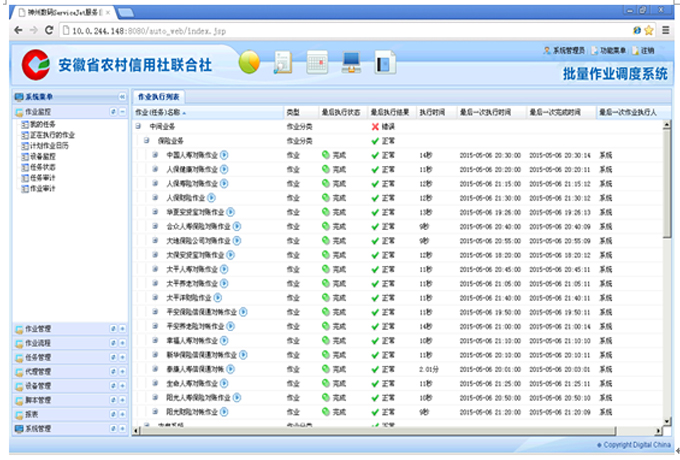Image resolution: width=680 pixels, height=460 pixels.
Task: Run the 大地保险公司对账作业 play icon
Action: [x=237, y=241]
